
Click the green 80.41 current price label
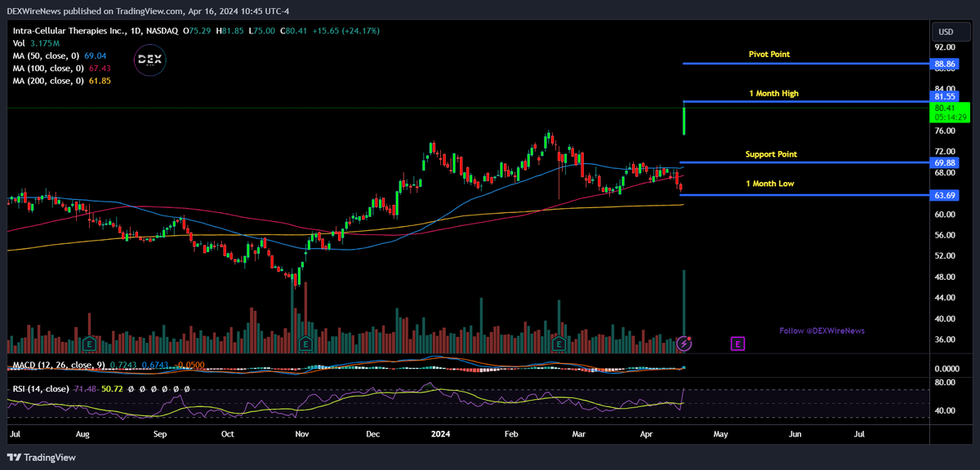click(x=951, y=112)
